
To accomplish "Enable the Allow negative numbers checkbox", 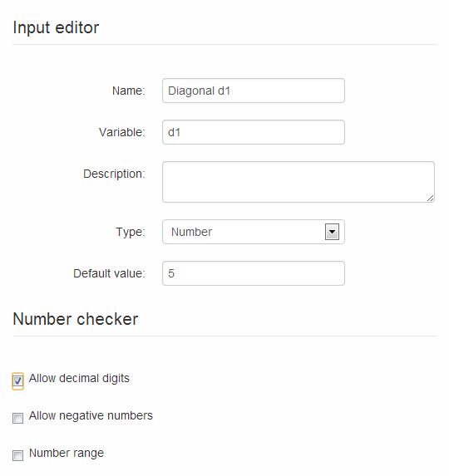I will 17,418.
